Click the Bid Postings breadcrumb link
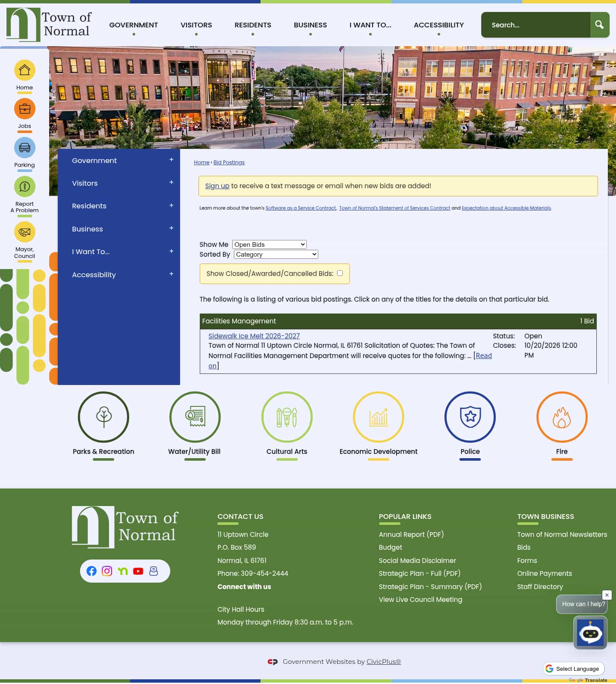The image size is (616, 684). (x=229, y=163)
